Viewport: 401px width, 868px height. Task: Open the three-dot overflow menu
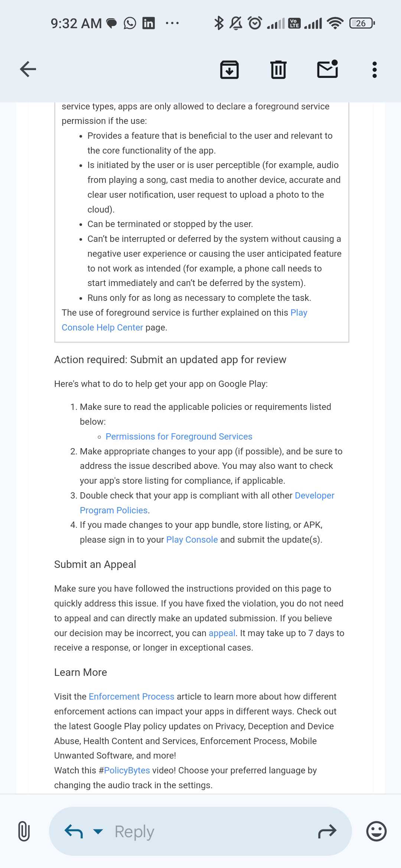(x=374, y=69)
